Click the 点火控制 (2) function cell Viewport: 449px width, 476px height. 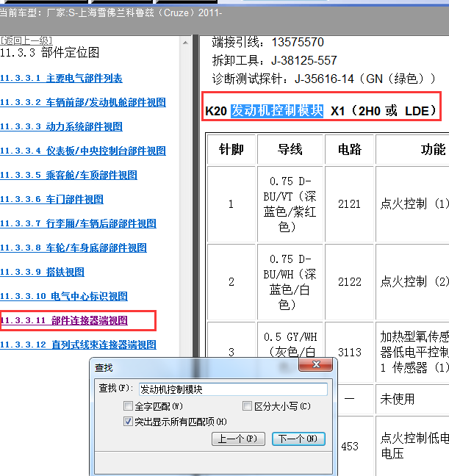(x=412, y=282)
